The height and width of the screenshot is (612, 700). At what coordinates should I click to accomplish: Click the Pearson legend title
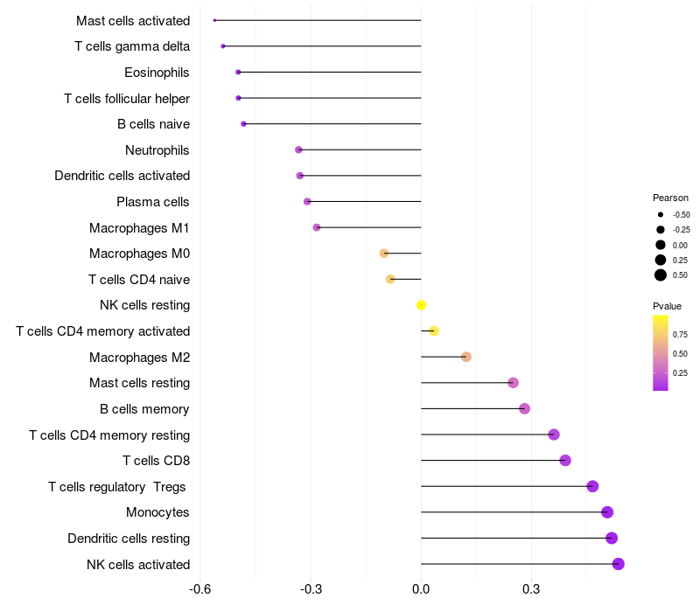click(670, 198)
